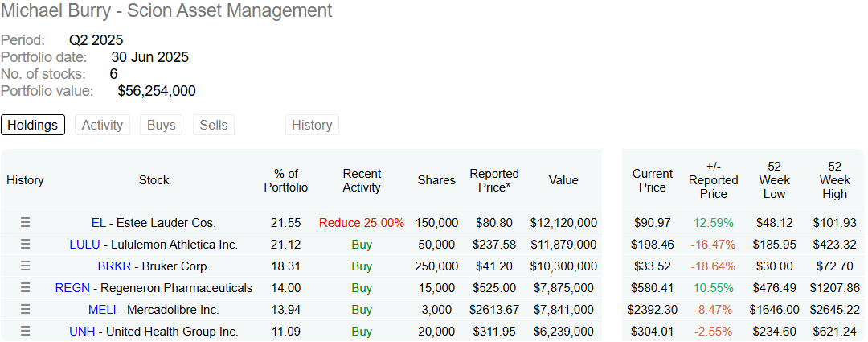
Task: Click portfolio value $56,254,000
Action: (x=157, y=91)
